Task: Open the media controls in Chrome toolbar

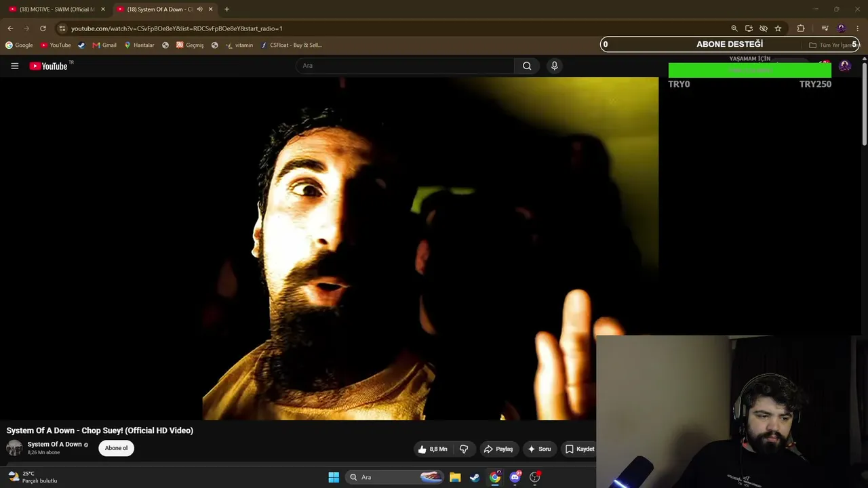Action: point(825,28)
